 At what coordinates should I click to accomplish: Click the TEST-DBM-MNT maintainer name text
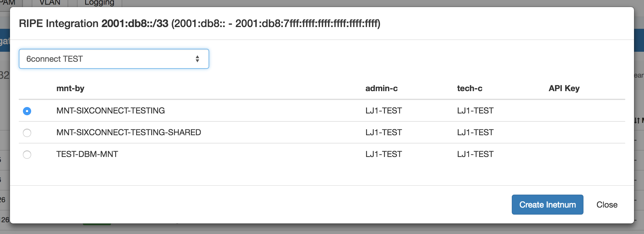pos(87,154)
